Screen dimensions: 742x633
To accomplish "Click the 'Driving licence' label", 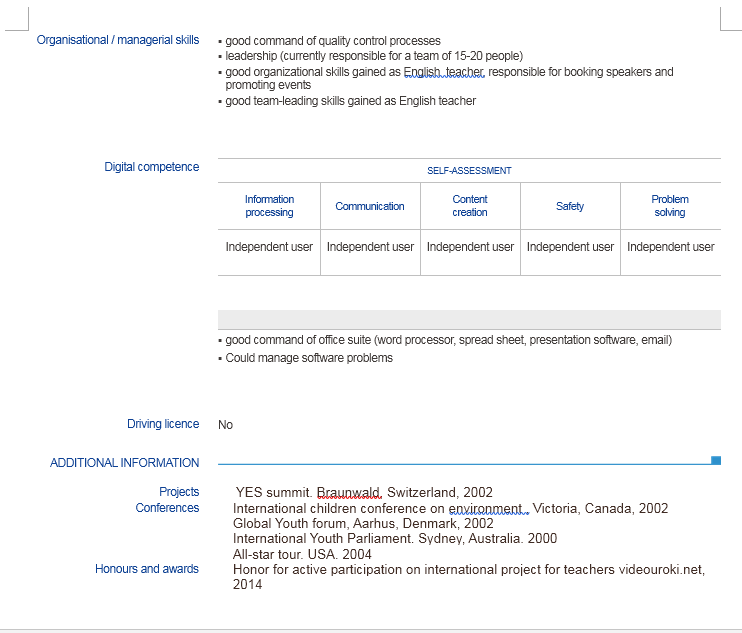I will [163, 424].
